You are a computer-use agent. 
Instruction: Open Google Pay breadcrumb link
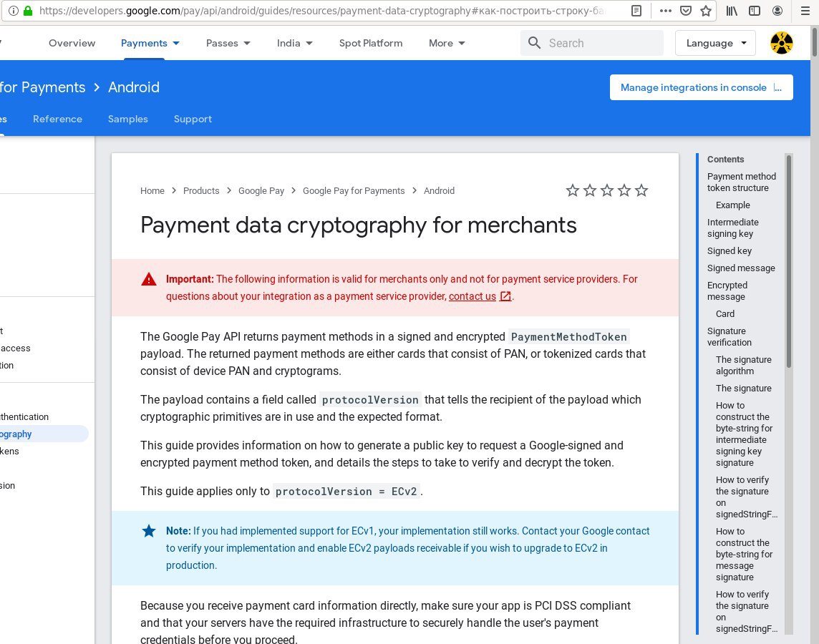[261, 191]
